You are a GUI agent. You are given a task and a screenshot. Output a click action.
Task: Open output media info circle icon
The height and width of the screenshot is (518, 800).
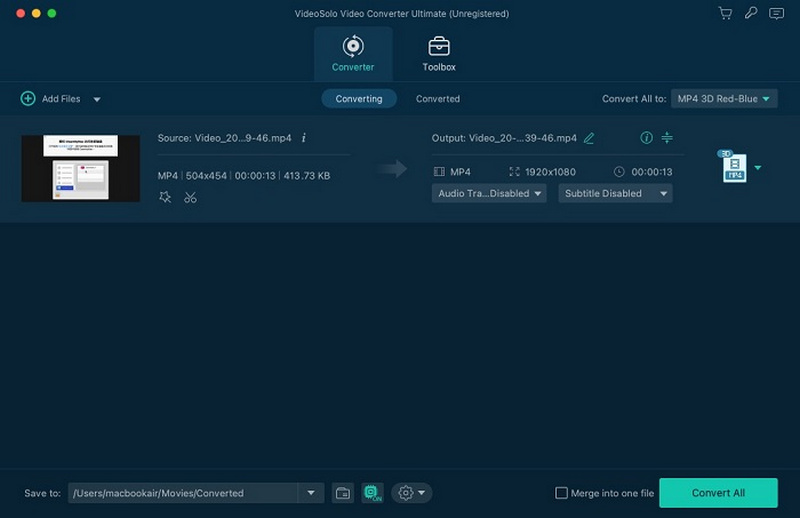point(646,138)
